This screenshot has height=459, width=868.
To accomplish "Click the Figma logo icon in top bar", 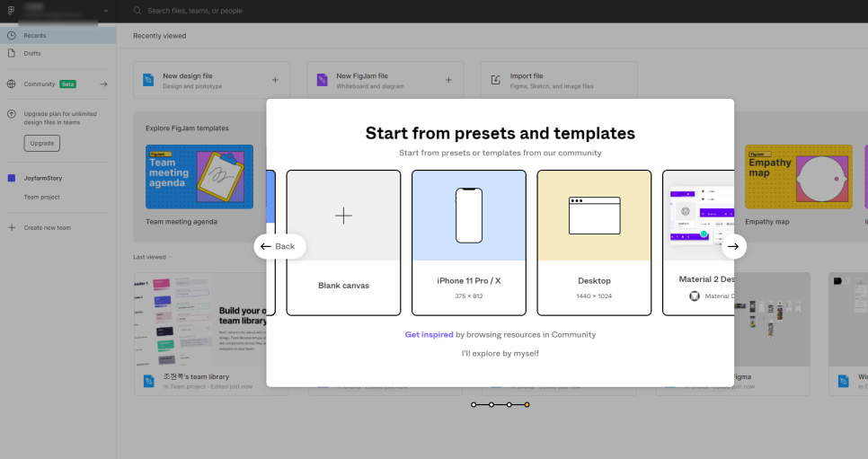I will pos(11,11).
